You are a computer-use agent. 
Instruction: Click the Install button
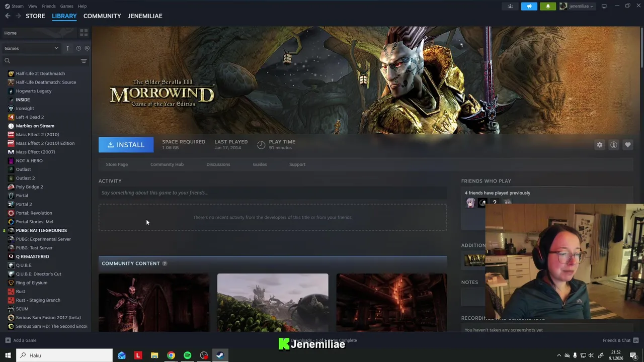(x=126, y=145)
